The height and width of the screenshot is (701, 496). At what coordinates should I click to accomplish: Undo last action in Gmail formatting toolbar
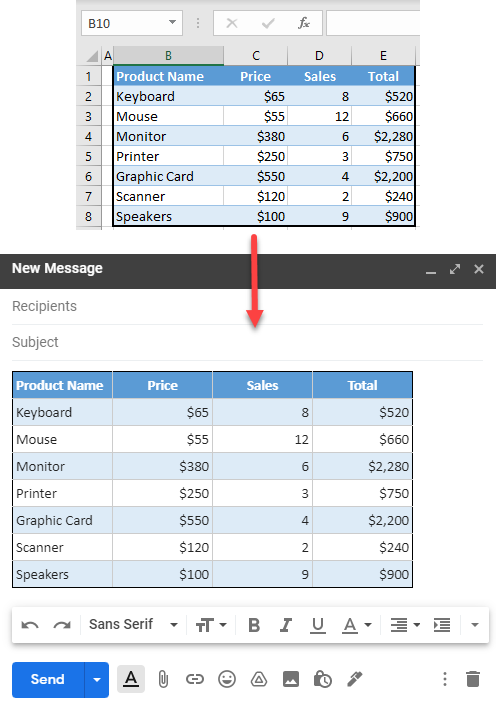30,625
